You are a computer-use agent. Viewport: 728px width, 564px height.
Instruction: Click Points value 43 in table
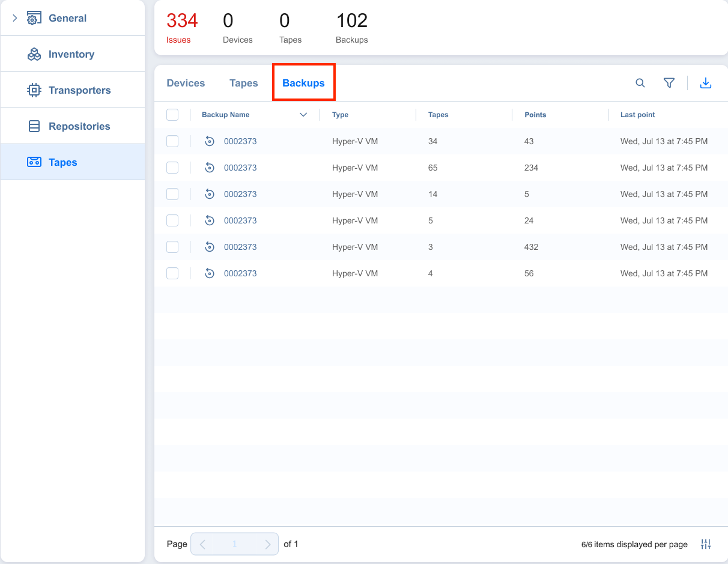click(529, 141)
